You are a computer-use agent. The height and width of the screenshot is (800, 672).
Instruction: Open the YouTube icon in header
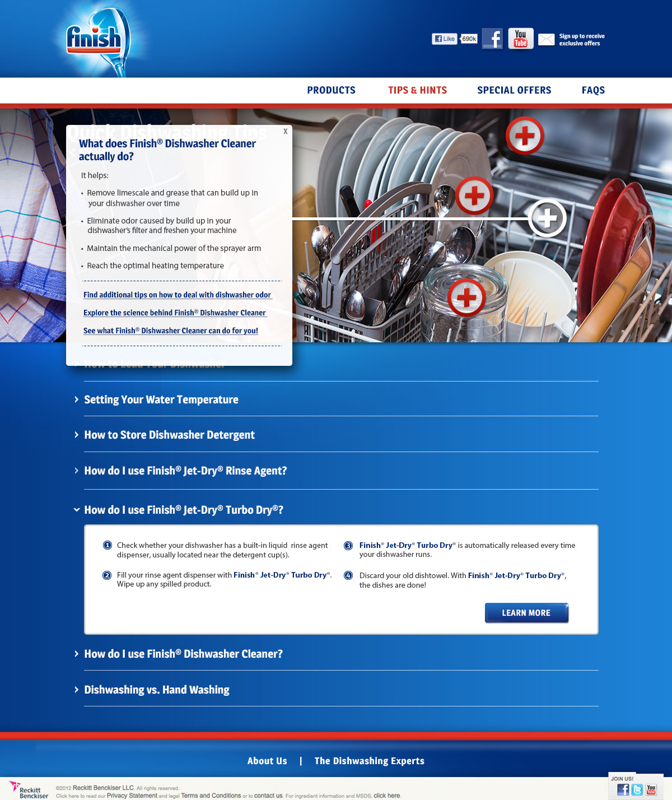[x=521, y=39]
